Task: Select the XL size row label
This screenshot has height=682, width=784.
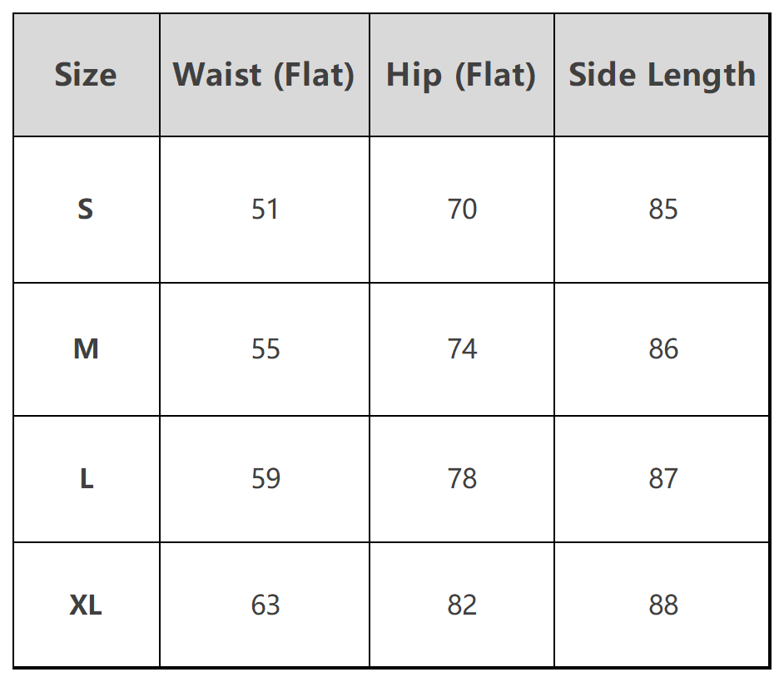Action: pos(86,605)
